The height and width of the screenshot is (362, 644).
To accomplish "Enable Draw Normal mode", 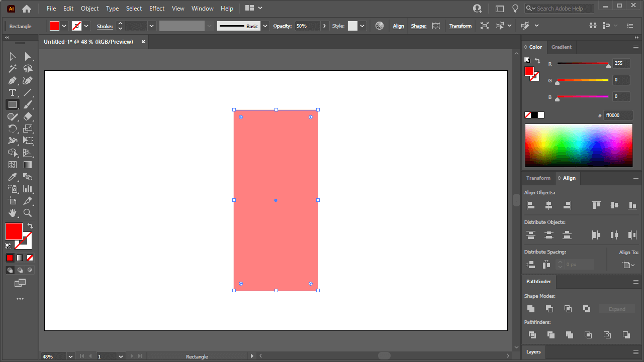I will click(10, 270).
